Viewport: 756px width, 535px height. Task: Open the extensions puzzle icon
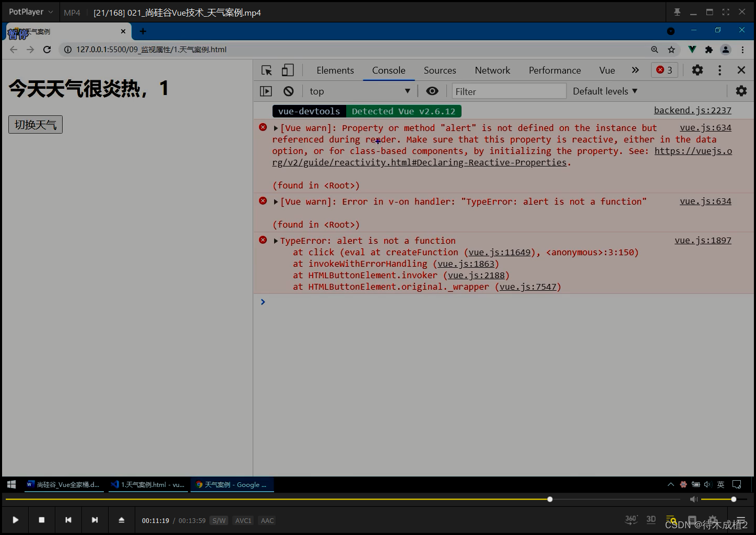pos(708,50)
